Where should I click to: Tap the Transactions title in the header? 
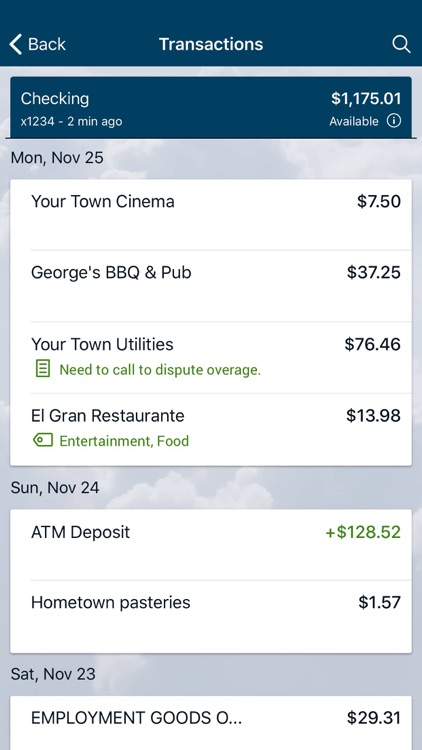[x=211, y=44]
